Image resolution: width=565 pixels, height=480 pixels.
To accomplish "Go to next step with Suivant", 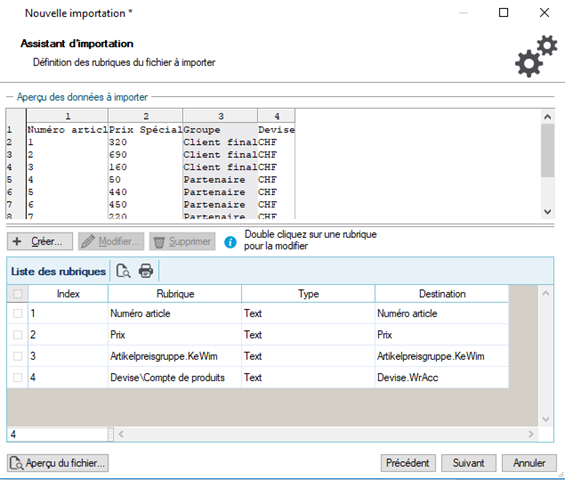I will tap(468, 463).
